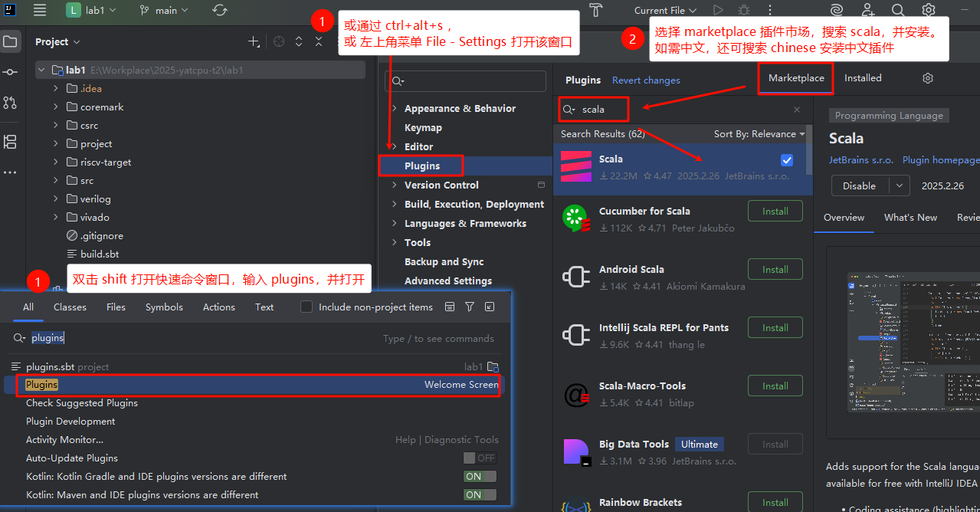Click the Scala plugin screenshot thumbnail
The image size is (980, 512).
pos(913,343)
